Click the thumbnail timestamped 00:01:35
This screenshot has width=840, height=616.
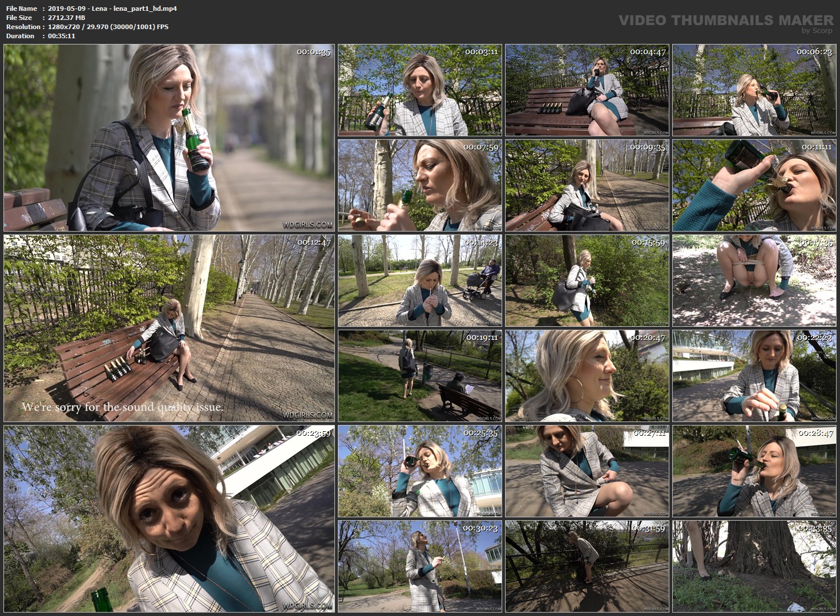click(169, 137)
